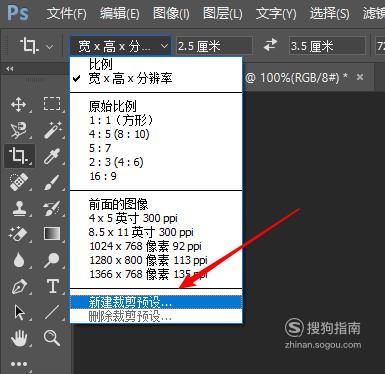Click the width field showing 2.5 厘米
The width and height of the screenshot is (385, 374).
[x=214, y=46]
